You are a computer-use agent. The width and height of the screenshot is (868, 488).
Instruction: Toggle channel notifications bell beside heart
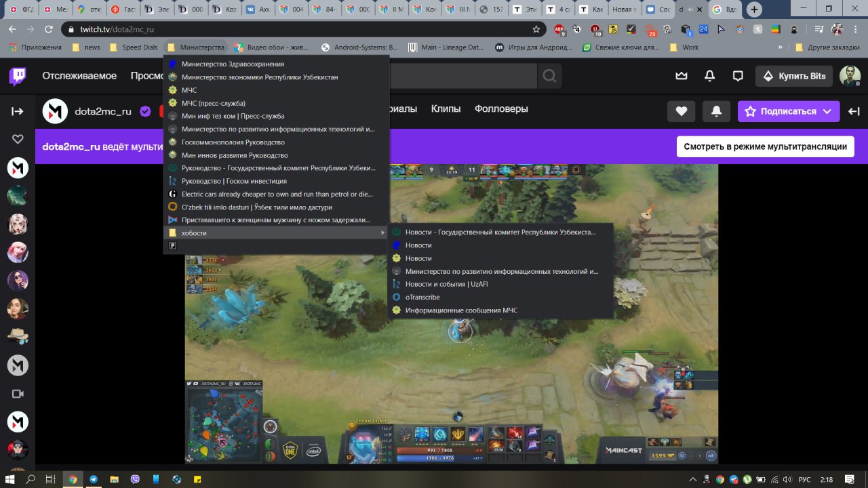click(x=716, y=111)
